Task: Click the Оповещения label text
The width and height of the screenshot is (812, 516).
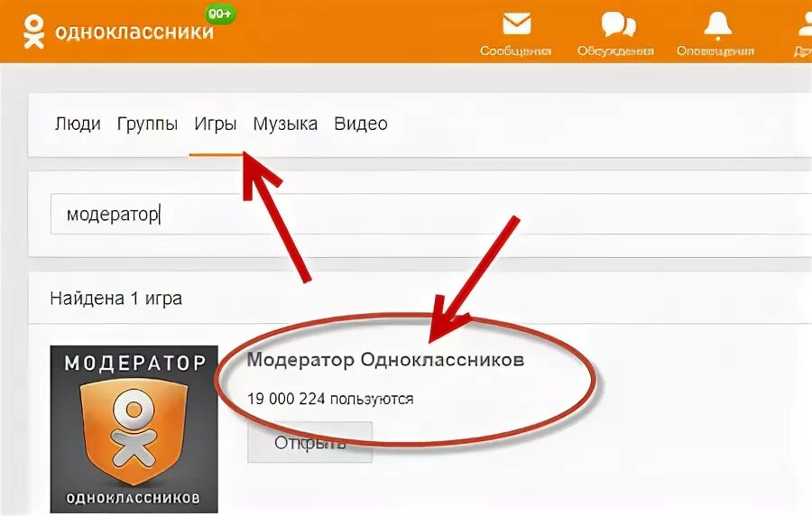Action: pyautogui.click(x=715, y=51)
